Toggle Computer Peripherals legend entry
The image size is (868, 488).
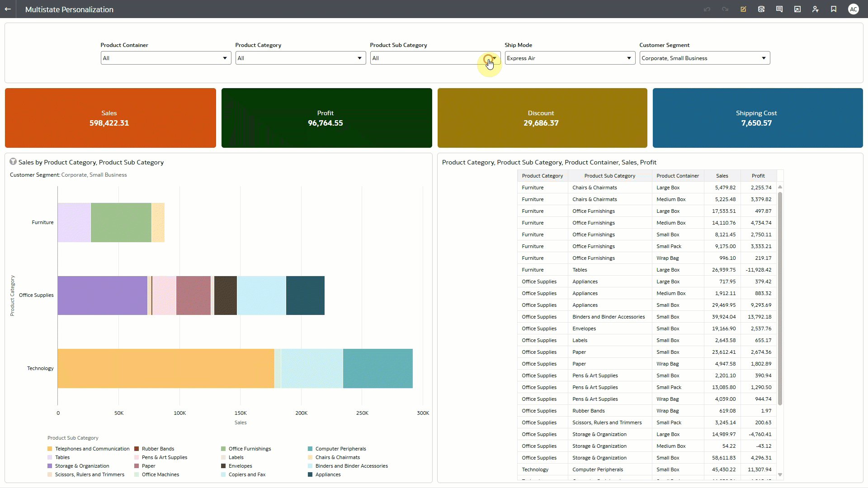tap(340, 449)
